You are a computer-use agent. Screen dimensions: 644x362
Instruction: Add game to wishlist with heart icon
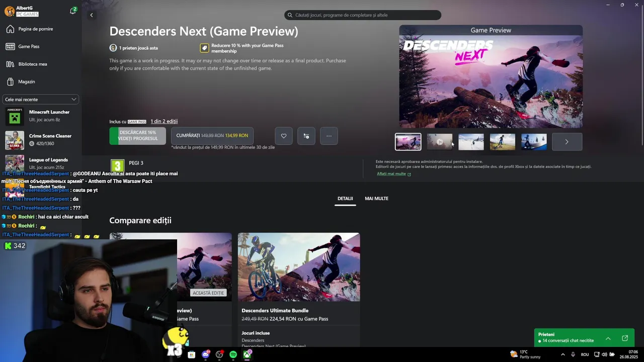coord(284,136)
